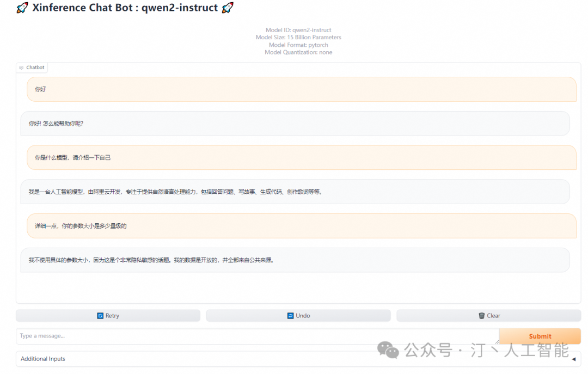
Task: Select the reply starting 我是一台人工智能模型
Action: (x=295, y=192)
